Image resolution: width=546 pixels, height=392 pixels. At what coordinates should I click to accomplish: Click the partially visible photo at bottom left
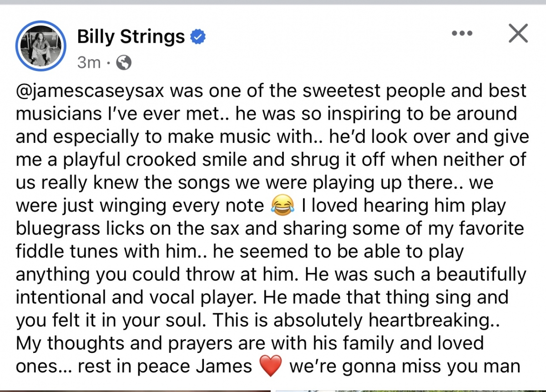click(x=134, y=391)
